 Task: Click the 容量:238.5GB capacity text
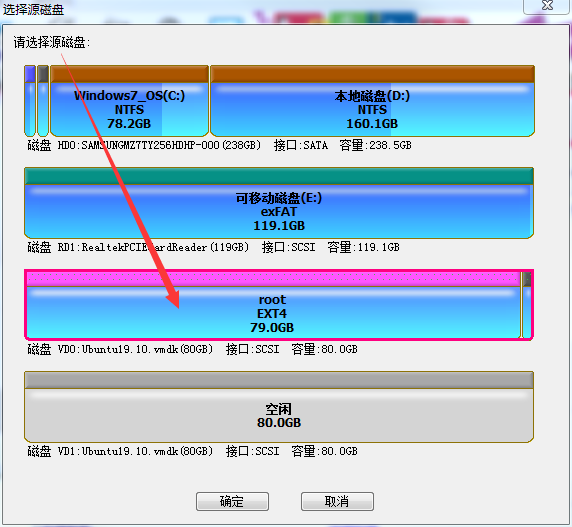click(x=375, y=145)
